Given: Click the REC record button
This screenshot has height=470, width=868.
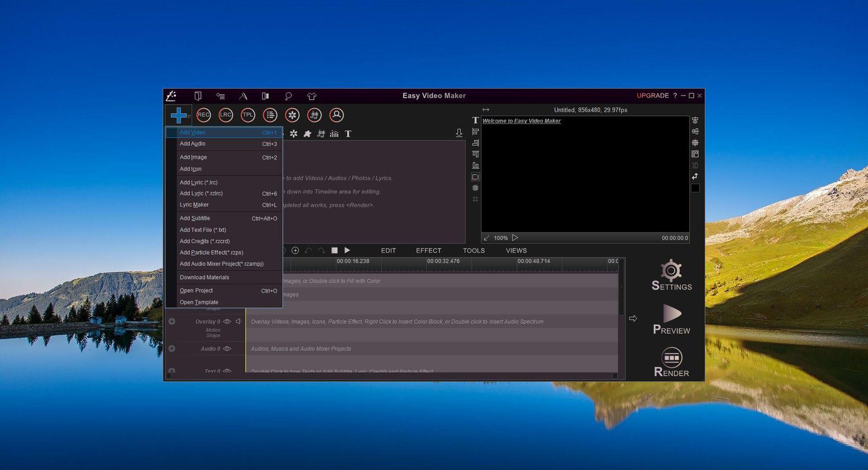Looking at the screenshot, I should pos(203,115).
